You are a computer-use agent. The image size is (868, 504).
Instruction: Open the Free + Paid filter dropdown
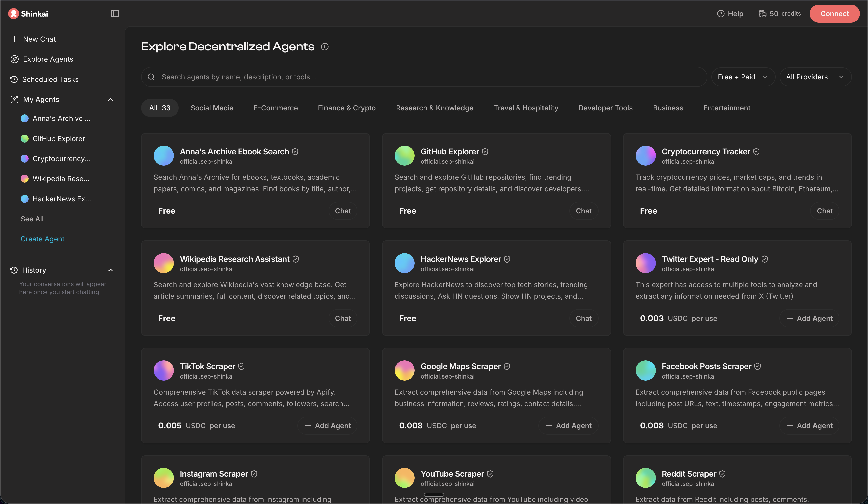[743, 76]
